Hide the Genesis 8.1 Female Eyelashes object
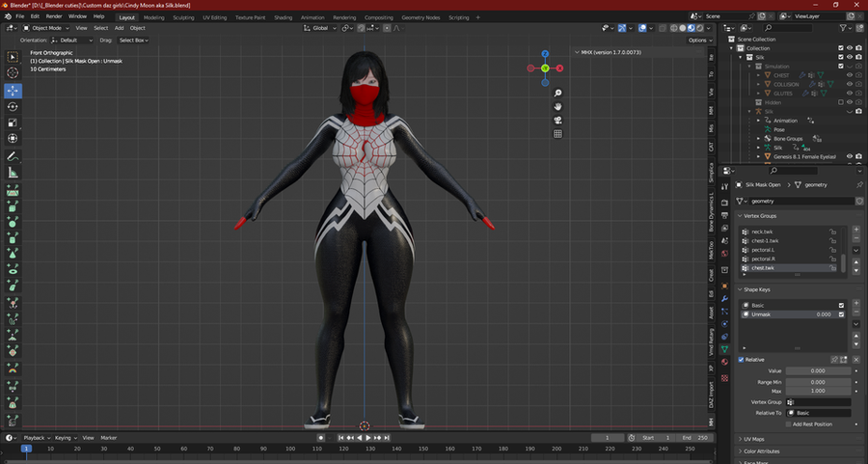The image size is (868, 464). point(850,156)
